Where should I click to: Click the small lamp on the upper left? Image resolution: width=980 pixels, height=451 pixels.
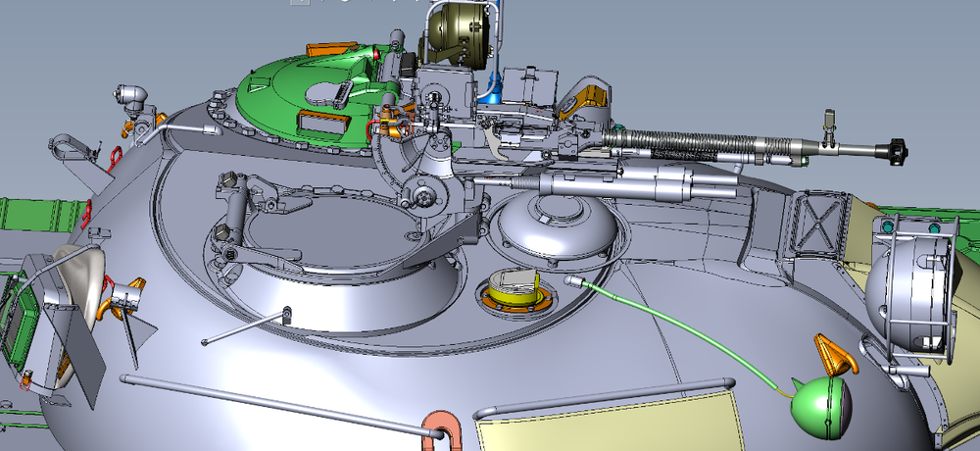[130, 94]
